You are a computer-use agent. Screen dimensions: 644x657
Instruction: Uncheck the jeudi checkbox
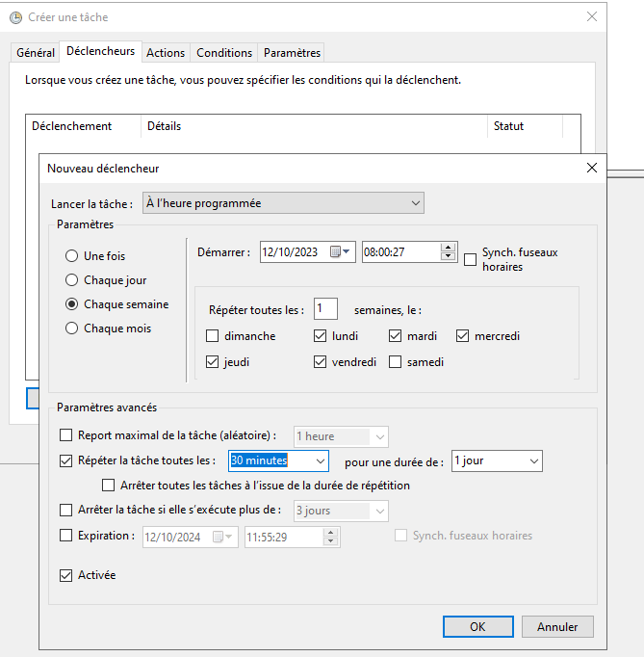tap(213, 362)
